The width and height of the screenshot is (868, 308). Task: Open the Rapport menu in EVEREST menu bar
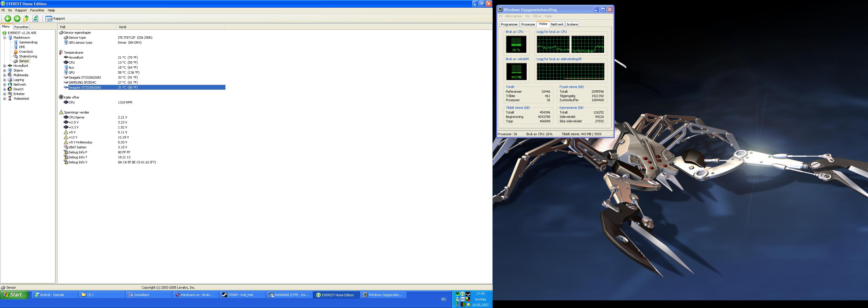(21, 11)
